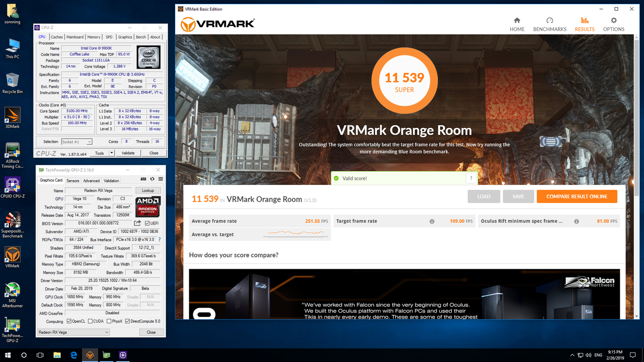644x362 pixels.
Task: Open the sornning user folder desktop icon
Action: pyautogui.click(x=12, y=14)
